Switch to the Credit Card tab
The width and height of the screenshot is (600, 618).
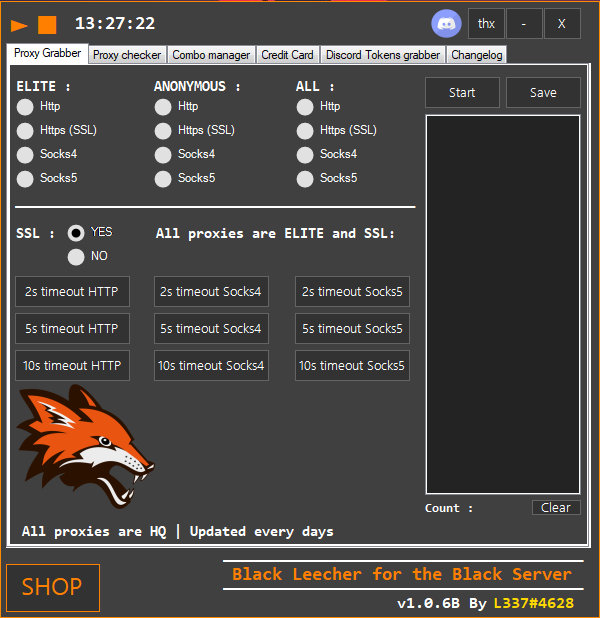pos(287,55)
